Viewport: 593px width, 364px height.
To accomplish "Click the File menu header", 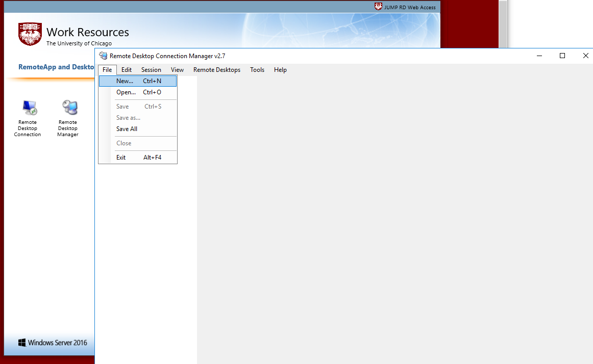I will [x=107, y=70].
